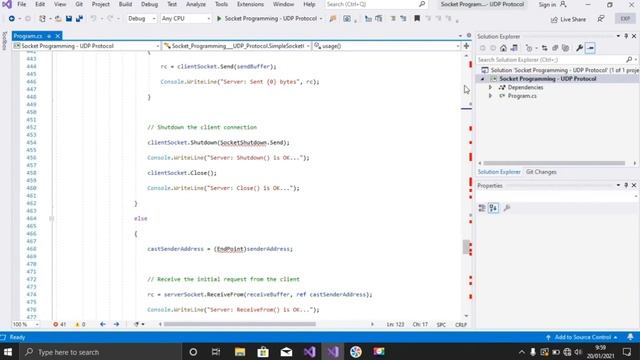Collapse the Socket Programming project node
The height and width of the screenshot is (360, 640).
click(x=482, y=79)
